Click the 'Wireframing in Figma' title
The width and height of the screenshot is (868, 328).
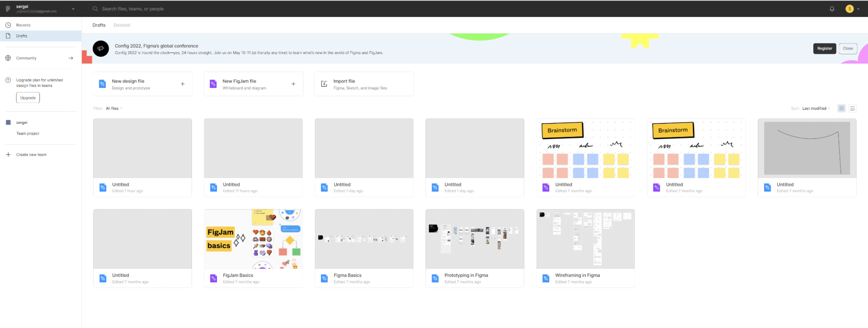click(578, 275)
